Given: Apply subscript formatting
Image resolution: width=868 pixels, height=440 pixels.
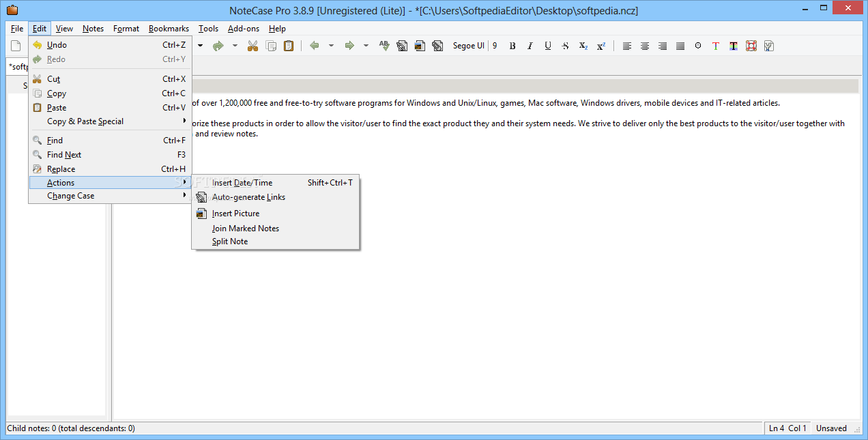Looking at the screenshot, I should [x=583, y=46].
